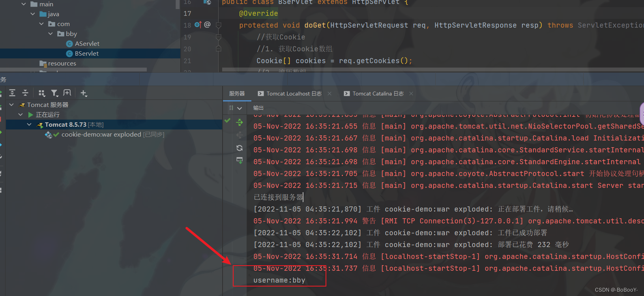
Task: Click the Tomcat cat icon beside Tomcat 服务器
Action: pos(22,105)
